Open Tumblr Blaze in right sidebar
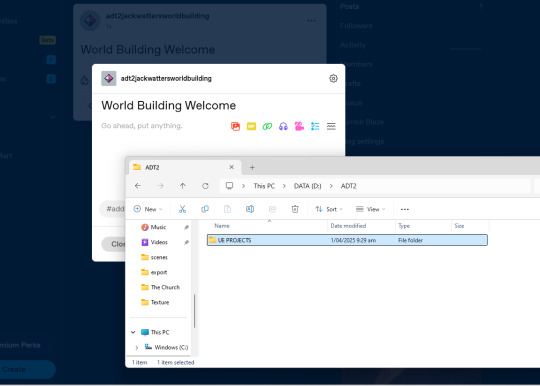Viewport: 540px width, 386px height. pyautogui.click(x=364, y=122)
